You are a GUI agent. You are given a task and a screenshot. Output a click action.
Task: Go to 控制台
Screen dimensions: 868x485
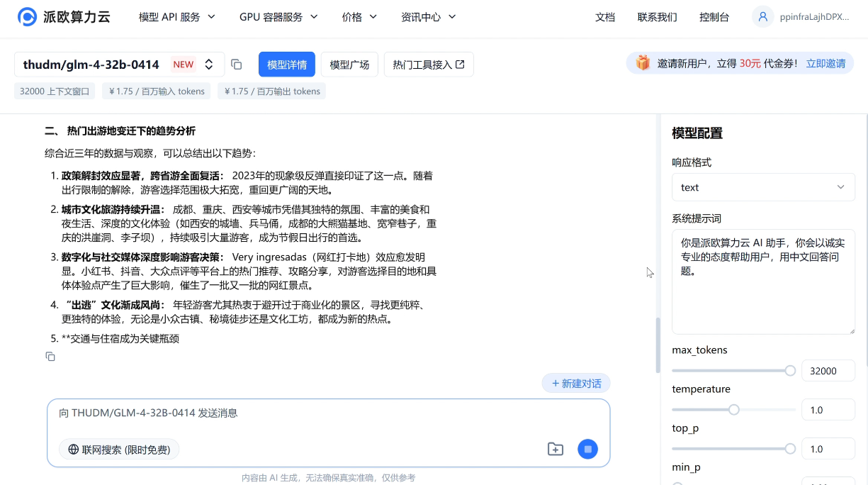714,17
